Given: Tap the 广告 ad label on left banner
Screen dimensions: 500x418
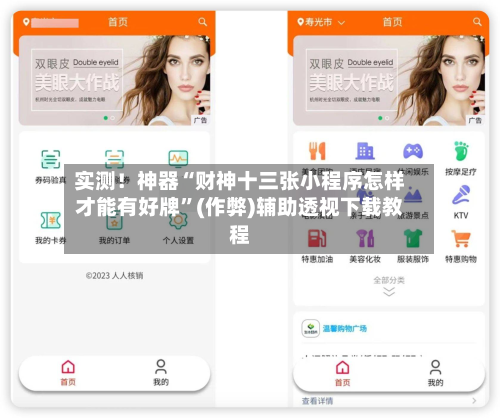Looking at the screenshot, I should (x=200, y=120).
